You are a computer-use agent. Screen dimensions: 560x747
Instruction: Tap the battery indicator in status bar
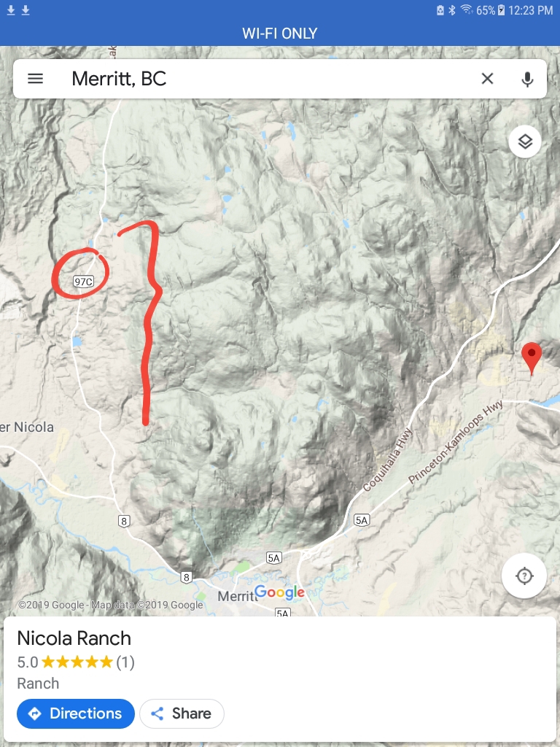(x=501, y=10)
